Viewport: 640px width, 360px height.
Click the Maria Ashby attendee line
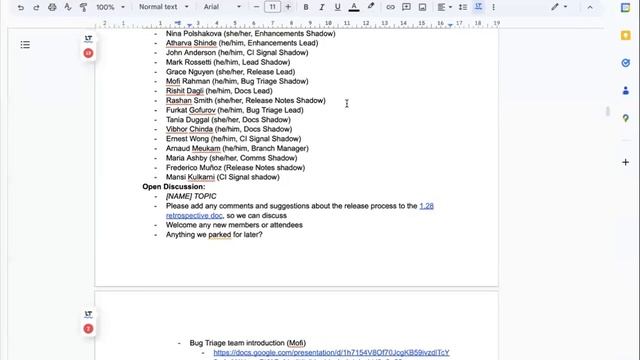(231, 158)
